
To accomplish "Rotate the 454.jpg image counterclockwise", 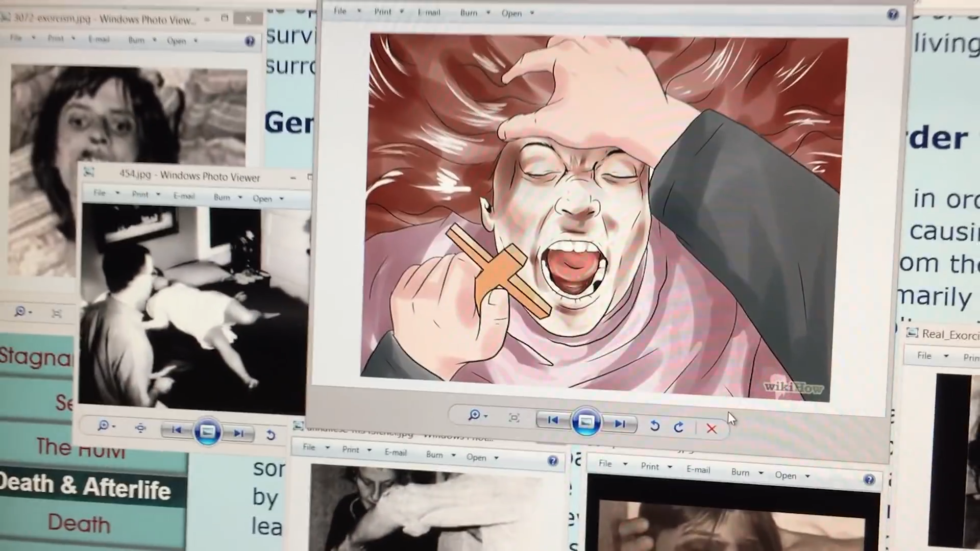I will (271, 435).
